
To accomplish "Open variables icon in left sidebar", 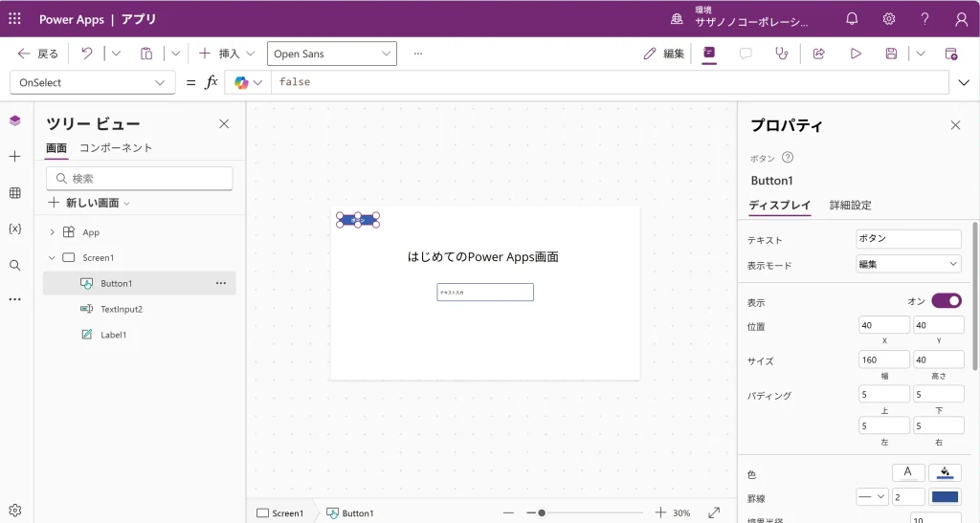I will (14, 229).
